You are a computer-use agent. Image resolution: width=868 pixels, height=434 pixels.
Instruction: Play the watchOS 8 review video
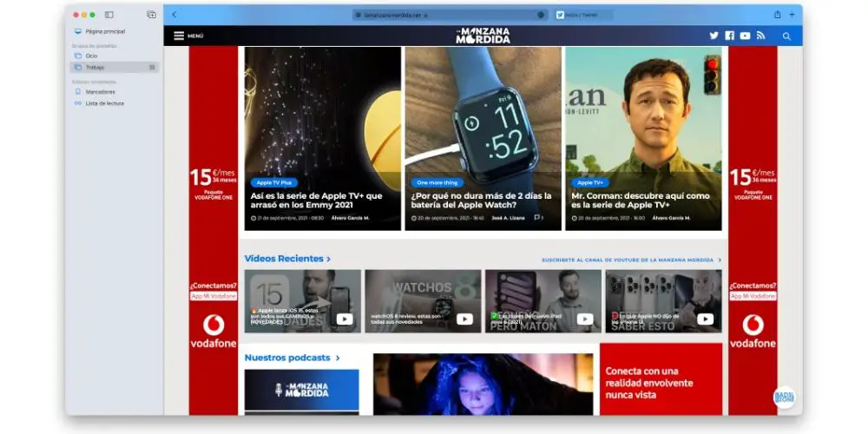point(465,319)
